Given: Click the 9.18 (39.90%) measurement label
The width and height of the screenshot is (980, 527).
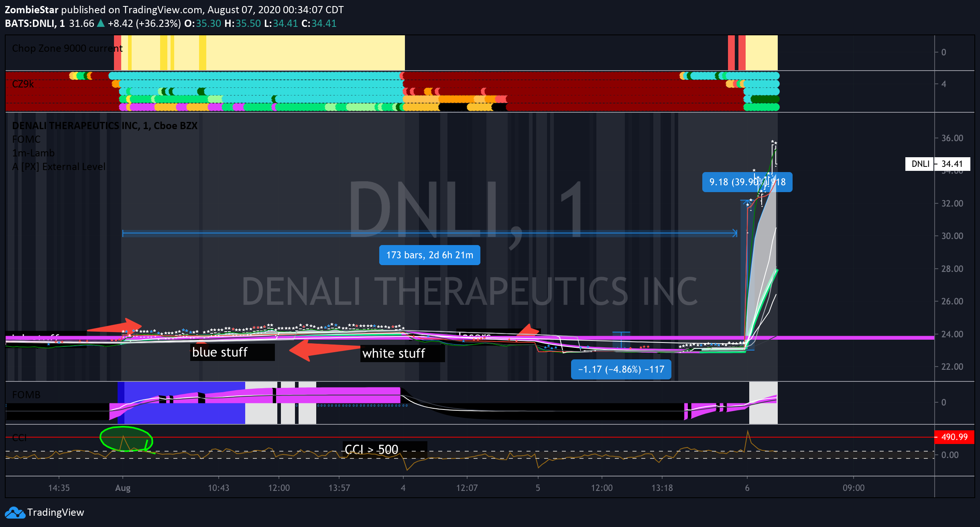Looking at the screenshot, I should coord(747,182).
